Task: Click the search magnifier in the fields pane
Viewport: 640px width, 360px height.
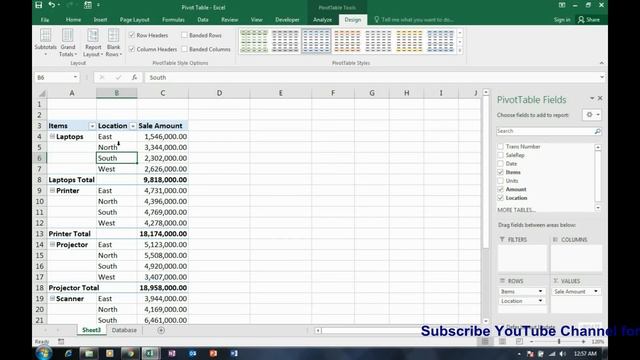Action: click(597, 131)
